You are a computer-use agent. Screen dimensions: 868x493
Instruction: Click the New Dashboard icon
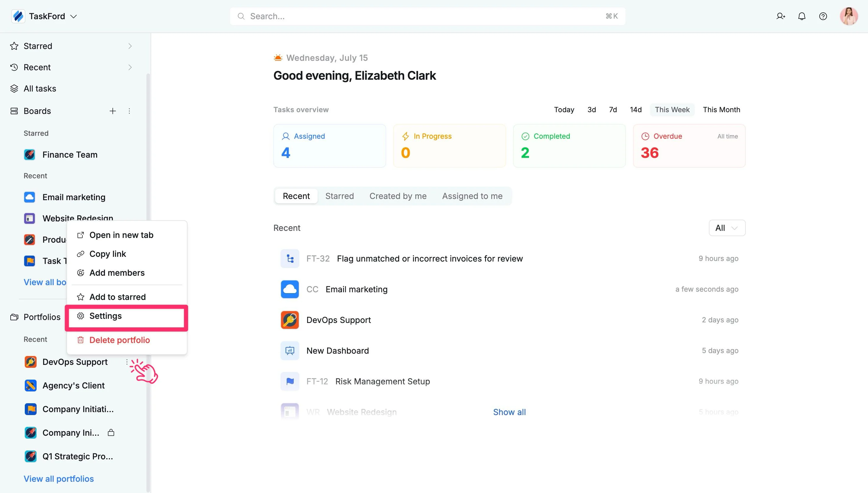290,351
